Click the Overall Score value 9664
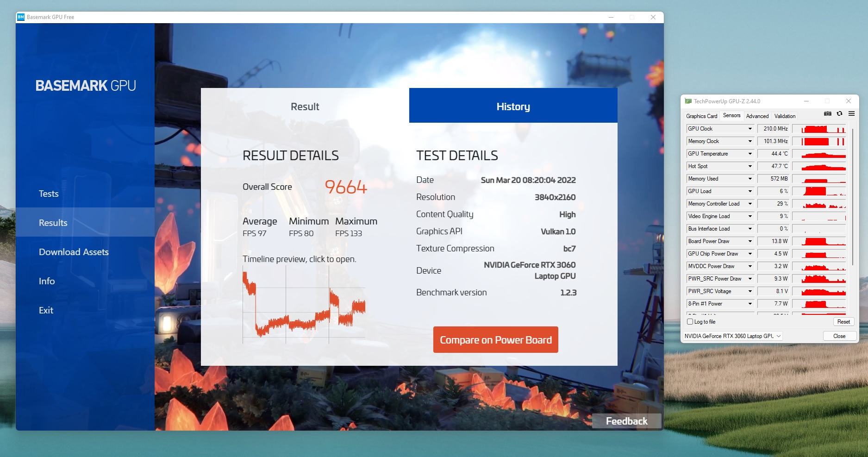Screen dimensions: 868x457 [346, 187]
